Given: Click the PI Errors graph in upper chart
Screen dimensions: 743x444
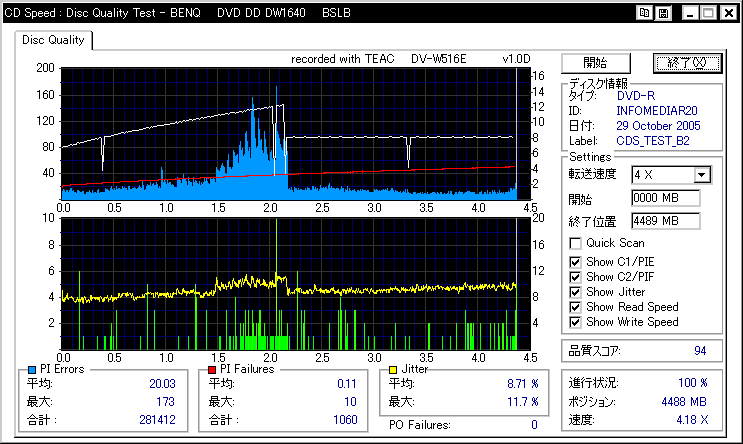Looking at the screenshot, I should (295, 134).
